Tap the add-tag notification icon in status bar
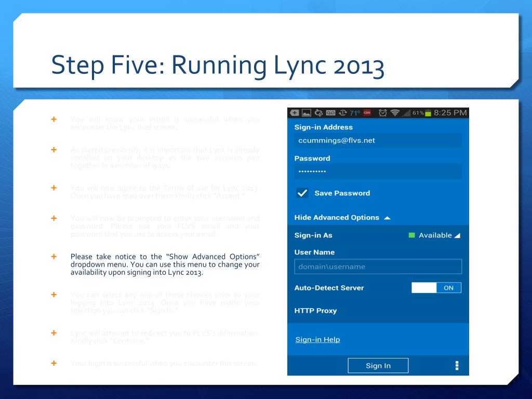The image size is (532, 399). click(x=295, y=113)
